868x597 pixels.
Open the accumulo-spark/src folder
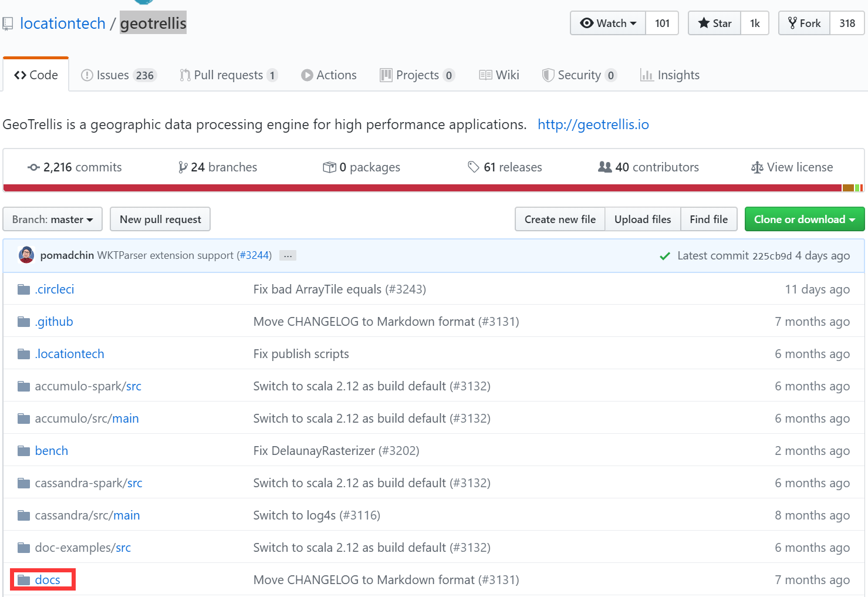coord(88,386)
